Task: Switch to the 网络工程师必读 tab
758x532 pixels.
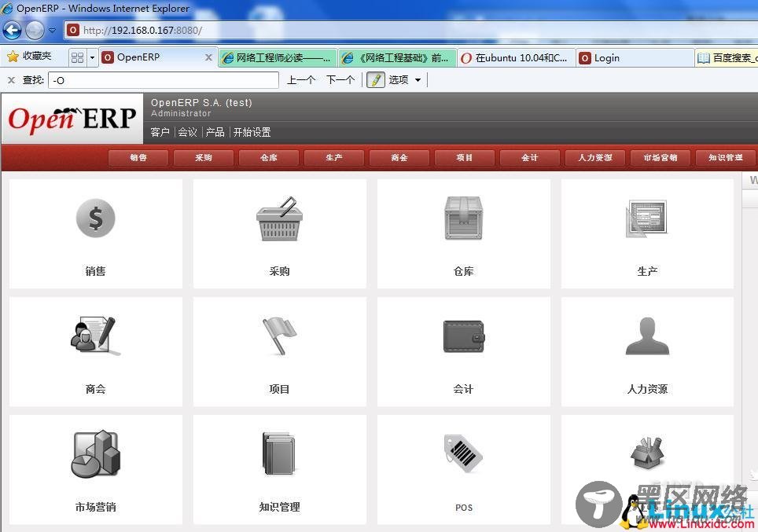Action: [x=277, y=58]
